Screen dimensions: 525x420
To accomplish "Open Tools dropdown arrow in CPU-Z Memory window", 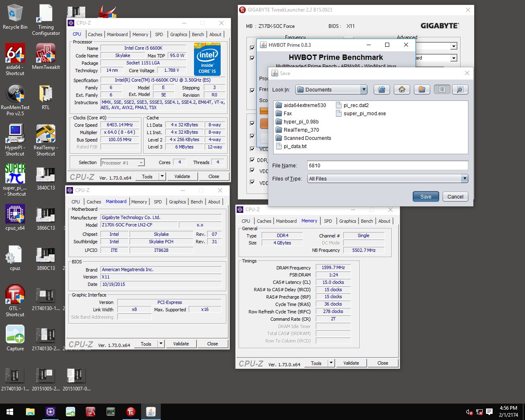I will coord(331,363).
